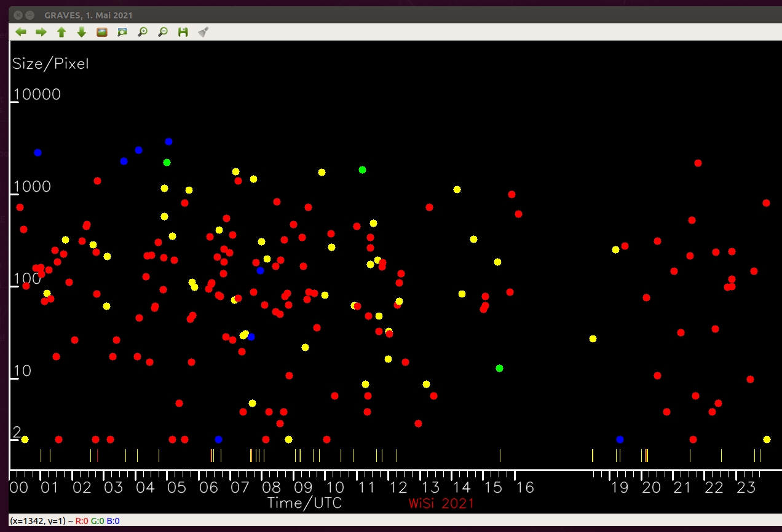
Task: Click the 01 hour label
Action: pyautogui.click(x=50, y=488)
